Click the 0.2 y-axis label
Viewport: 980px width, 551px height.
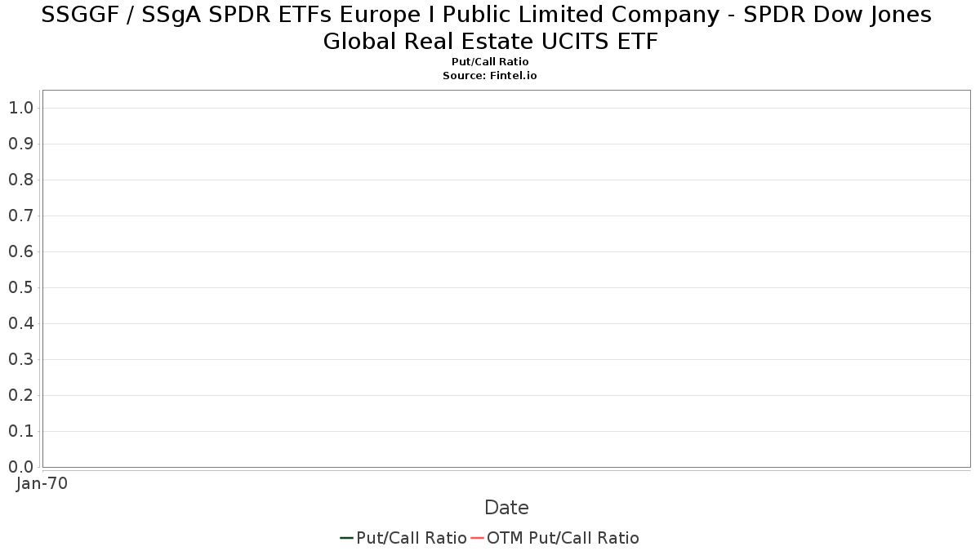click(20, 395)
